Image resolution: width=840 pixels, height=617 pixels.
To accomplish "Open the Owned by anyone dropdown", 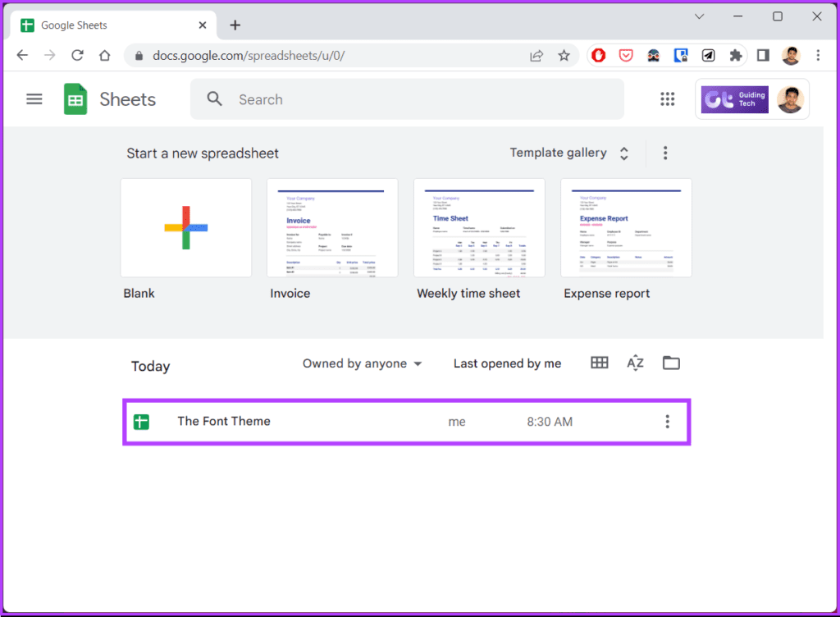I will 362,363.
